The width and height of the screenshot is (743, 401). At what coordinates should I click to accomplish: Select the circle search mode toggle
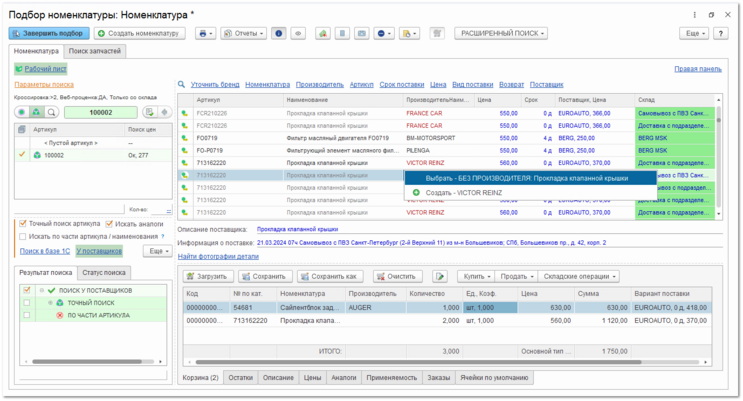pyautogui.click(x=21, y=112)
